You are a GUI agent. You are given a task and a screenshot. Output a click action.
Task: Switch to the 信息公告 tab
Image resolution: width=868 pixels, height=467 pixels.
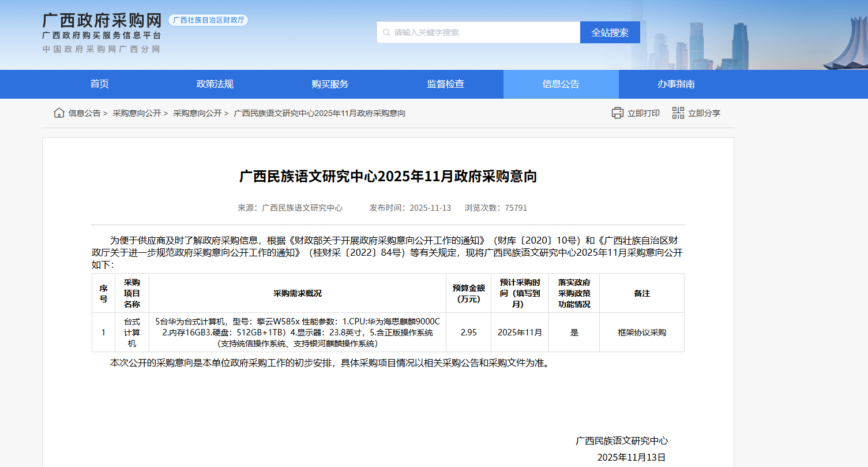coord(561,84)
